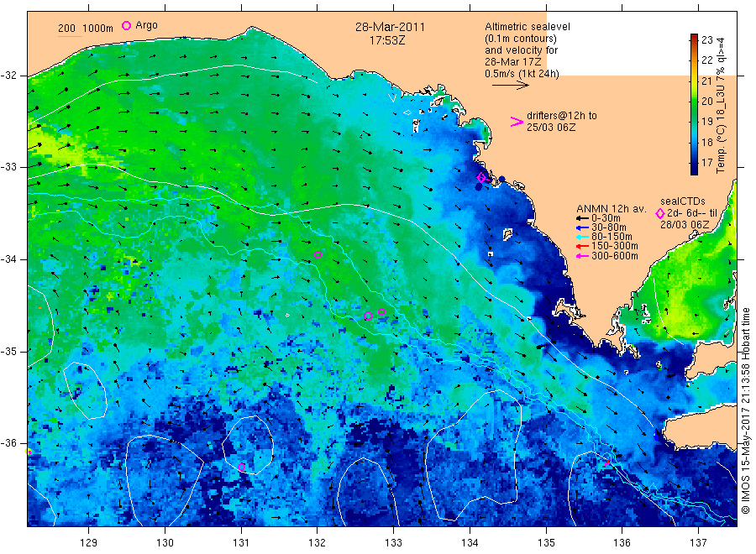
Task: Click the date label 28-Mar-2011
Action: coord(390,27)
